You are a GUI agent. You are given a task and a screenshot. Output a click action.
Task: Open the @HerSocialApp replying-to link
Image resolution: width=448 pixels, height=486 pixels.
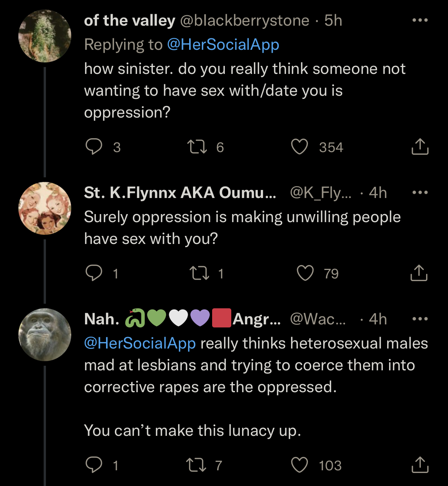(x=223, y=45)
